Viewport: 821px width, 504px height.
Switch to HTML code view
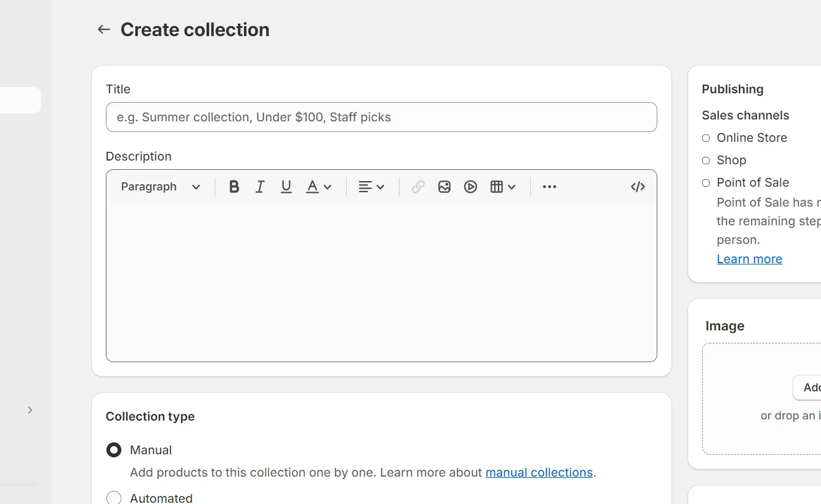[638, 187]
